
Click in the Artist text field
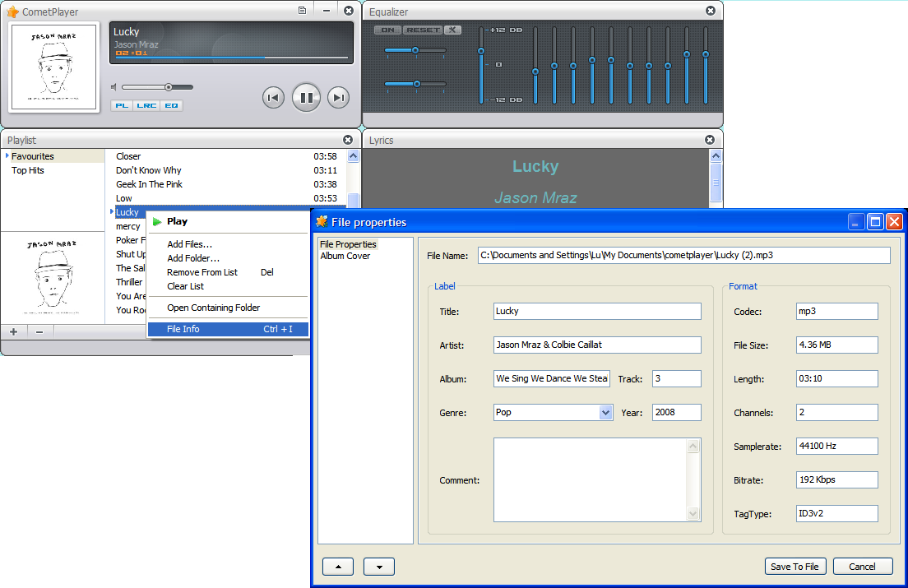pyautogui.click(x=597, y=345)
